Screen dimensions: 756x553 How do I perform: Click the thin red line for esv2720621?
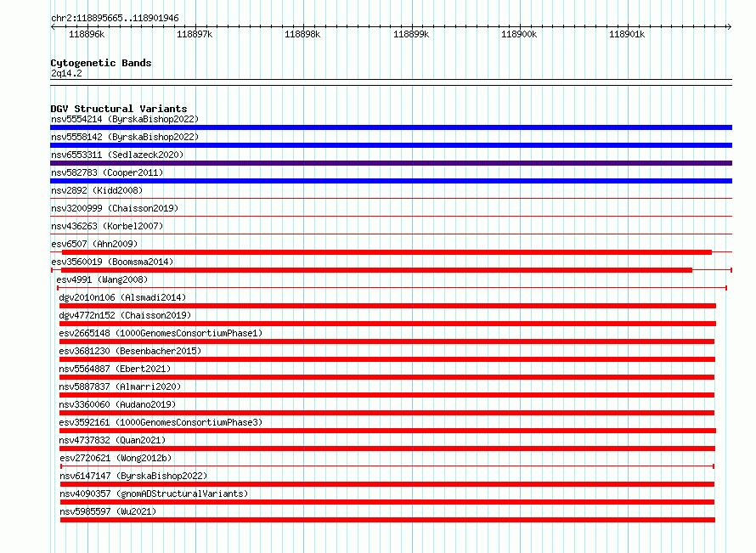[x=387, y=466]
